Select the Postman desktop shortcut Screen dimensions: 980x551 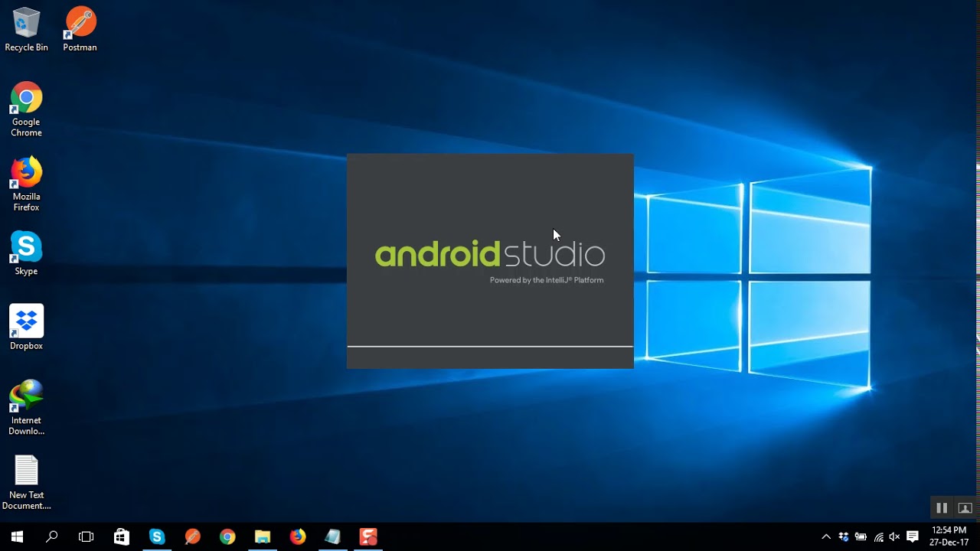80,30
